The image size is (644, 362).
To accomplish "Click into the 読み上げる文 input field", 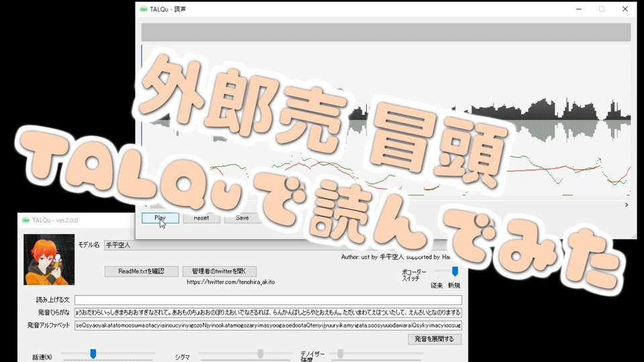I will click(x=268, y=300).
